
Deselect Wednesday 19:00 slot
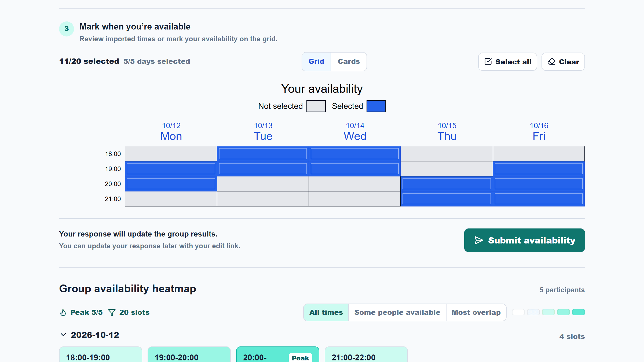pos(355,169)
